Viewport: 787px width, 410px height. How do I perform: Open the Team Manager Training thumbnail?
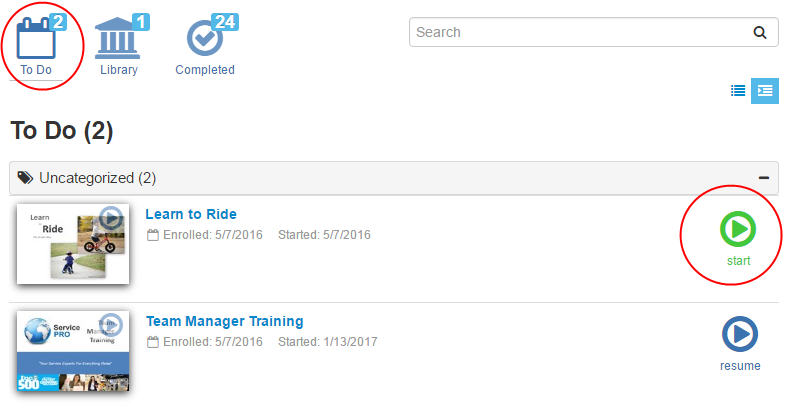point(74,350)
